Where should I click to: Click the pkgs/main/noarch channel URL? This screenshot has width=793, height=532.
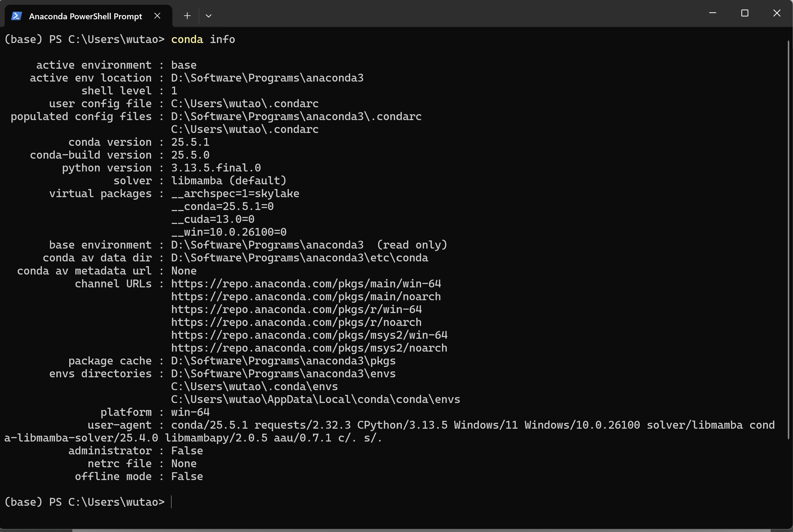[x=306, y=297]
